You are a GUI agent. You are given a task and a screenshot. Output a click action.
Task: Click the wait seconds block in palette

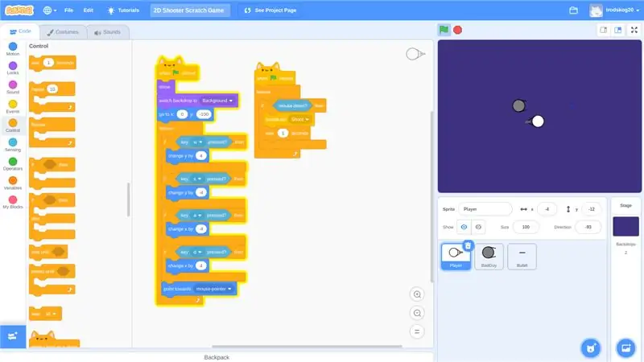coord(52,64)
